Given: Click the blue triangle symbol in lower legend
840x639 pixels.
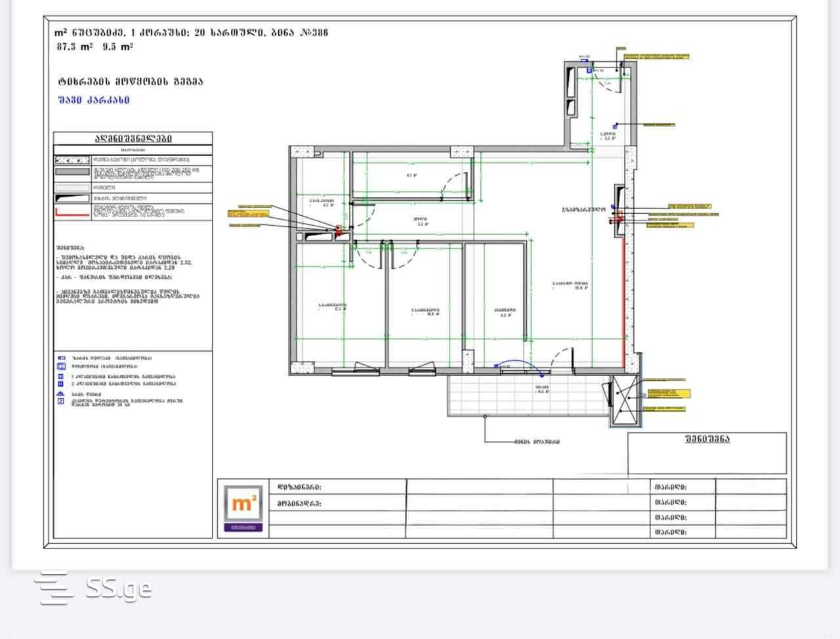Looking at the screenshot, I should click(61, 394).
